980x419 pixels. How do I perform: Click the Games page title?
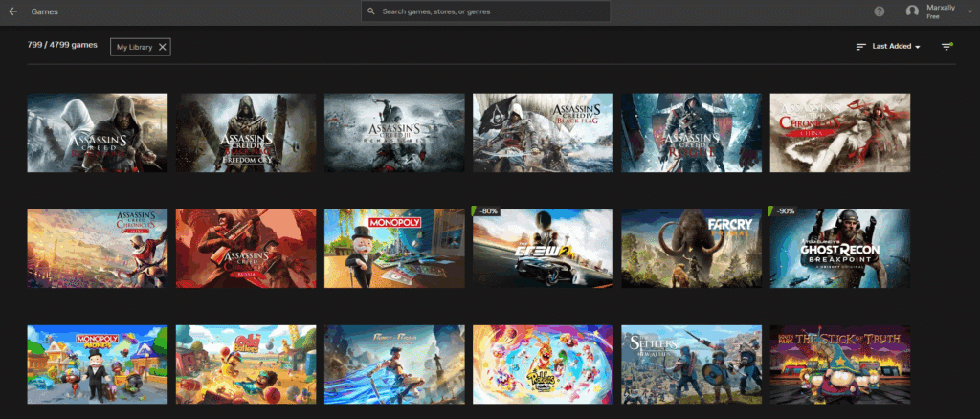coord(43,11)
